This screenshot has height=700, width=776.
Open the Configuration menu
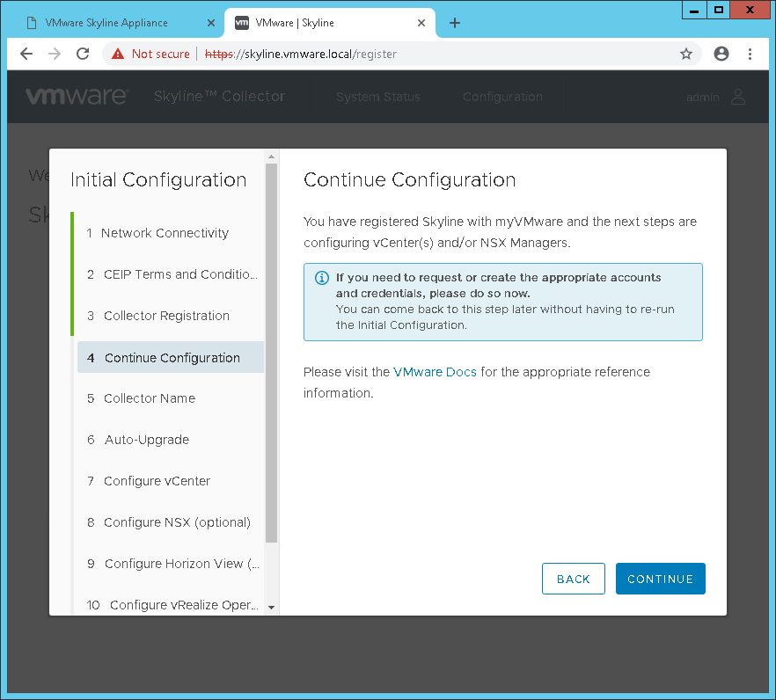pos(503,97)
